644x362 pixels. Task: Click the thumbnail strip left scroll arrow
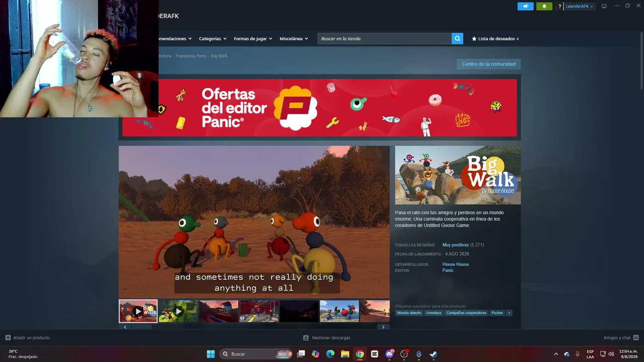tap(125, 327)
